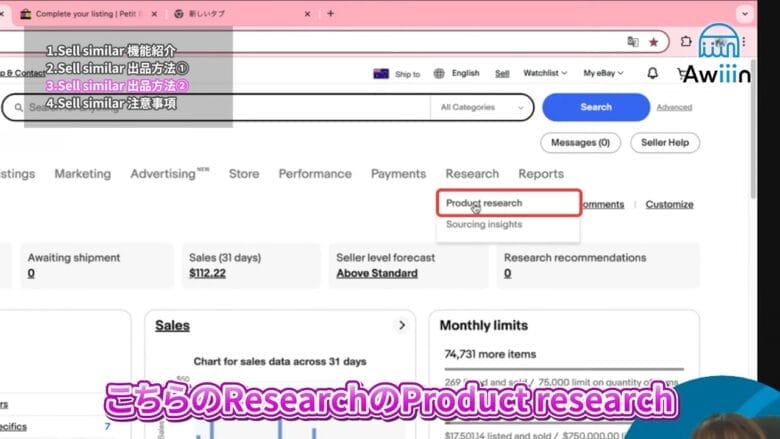Select Product research from Research menu

(x=509, y=203)
